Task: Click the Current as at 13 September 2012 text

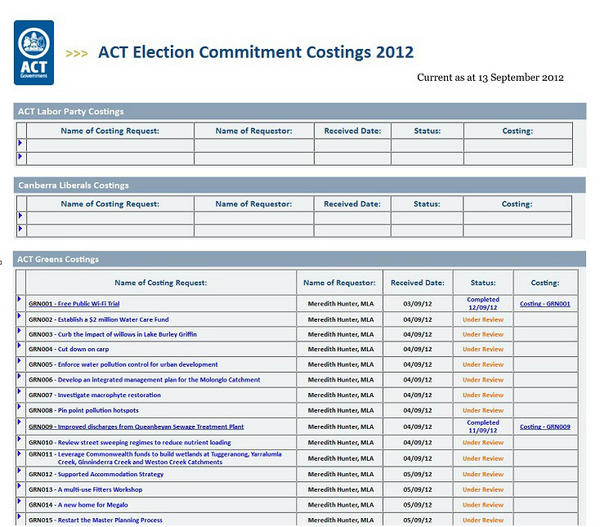Action: 490,77
